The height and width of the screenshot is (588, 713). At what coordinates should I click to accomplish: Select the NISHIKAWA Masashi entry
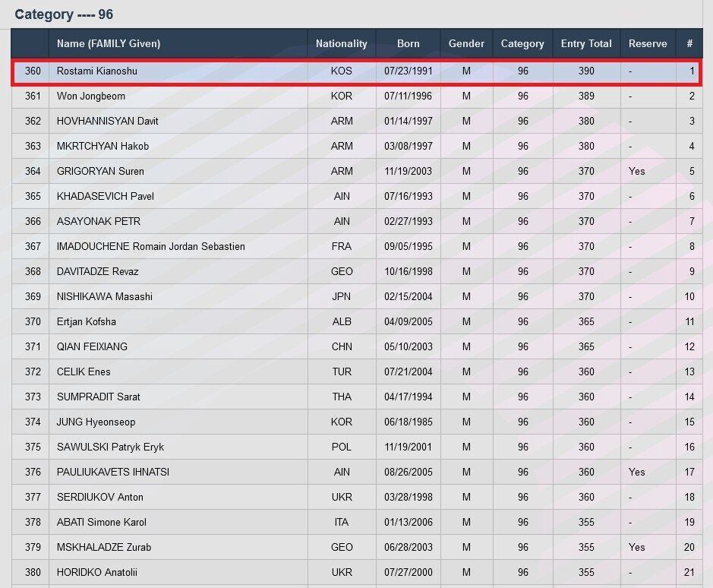tap(104, 296)
